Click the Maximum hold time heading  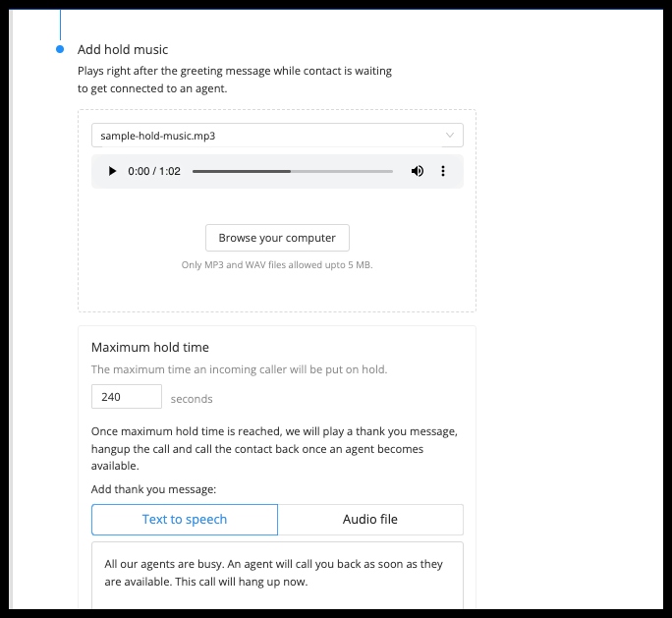(150, 347)
